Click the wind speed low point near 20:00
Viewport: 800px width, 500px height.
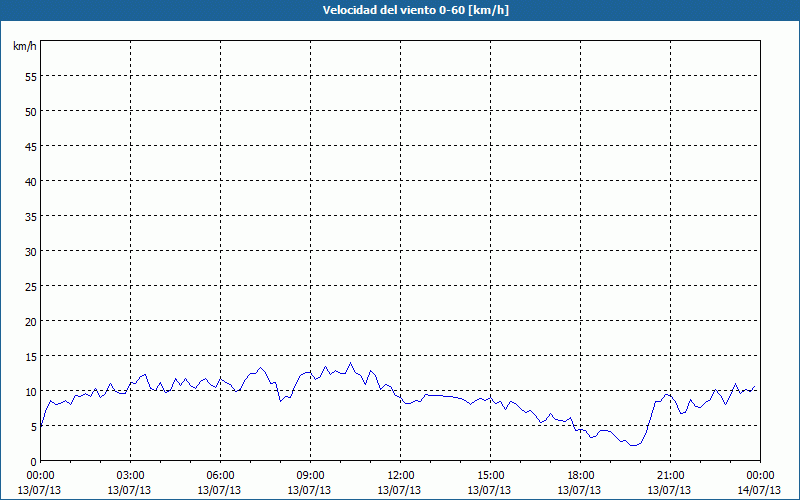634,445
